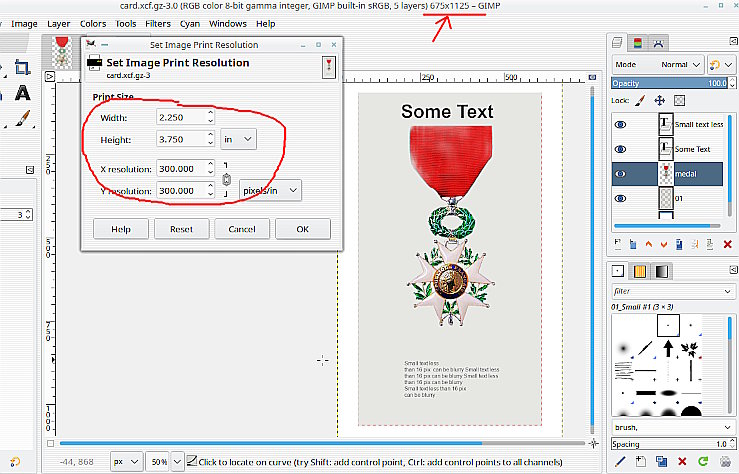Image resolution: width=739 pixels, height=474 pixels.
Task: Switch to the Paths tab
Action: click(658, 43)
